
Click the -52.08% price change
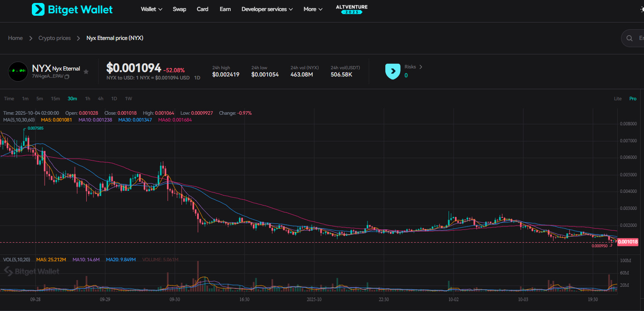[x=174, y=70]
